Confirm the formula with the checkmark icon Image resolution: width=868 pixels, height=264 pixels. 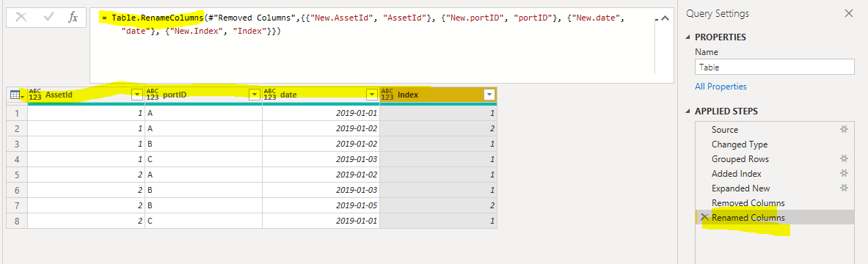48,17
